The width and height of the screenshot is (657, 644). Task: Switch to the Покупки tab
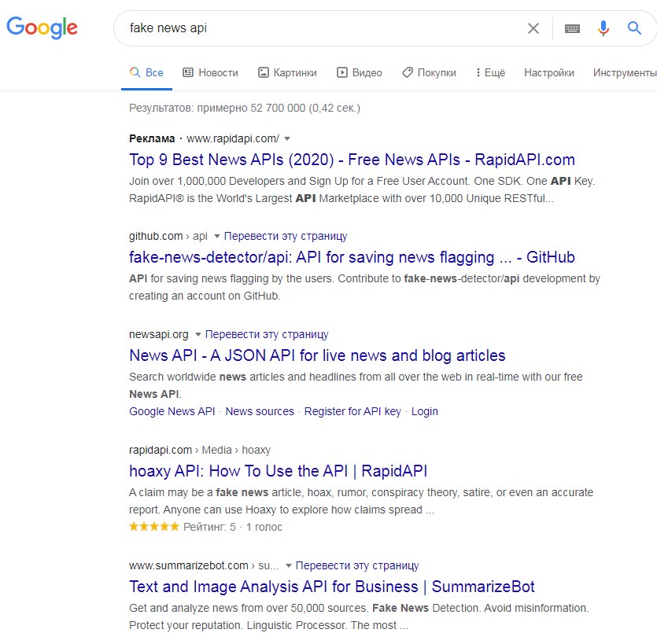pos(429,72)
